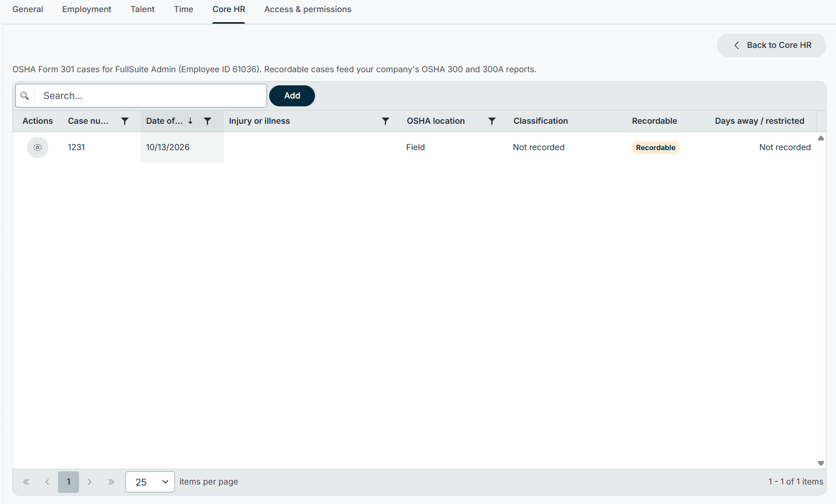Open the Injury or illness column filter
This screenshot has width=836, height=504.
click(386, 121)
